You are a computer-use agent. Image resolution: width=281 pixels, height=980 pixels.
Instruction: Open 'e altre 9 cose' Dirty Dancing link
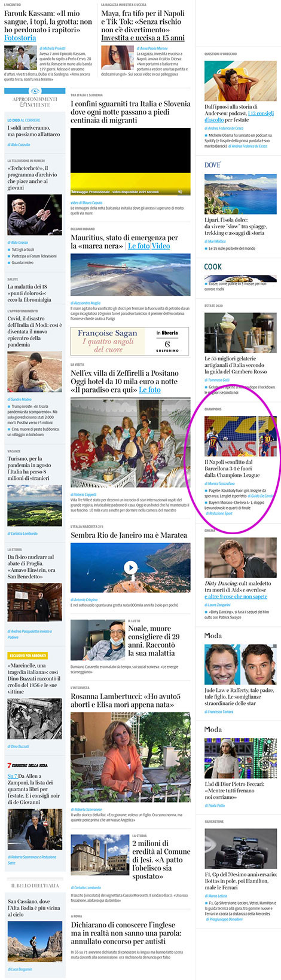[236, 596]
